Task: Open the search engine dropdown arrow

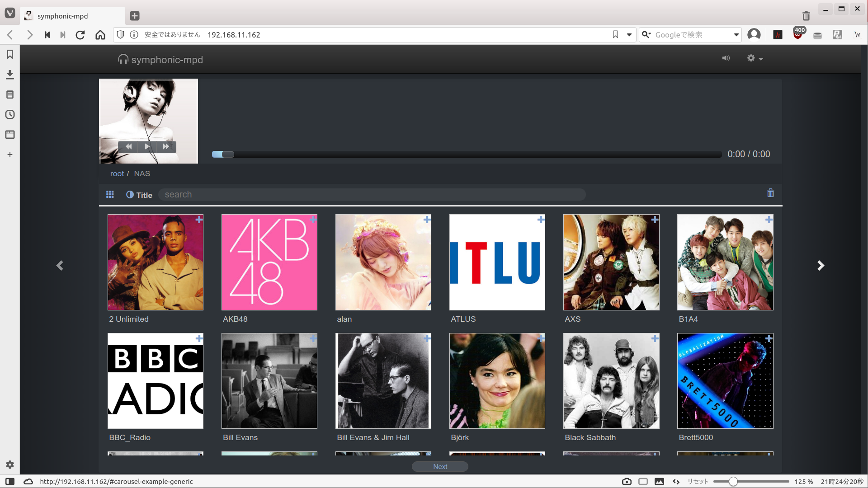Action: click(x=736, y=35)
